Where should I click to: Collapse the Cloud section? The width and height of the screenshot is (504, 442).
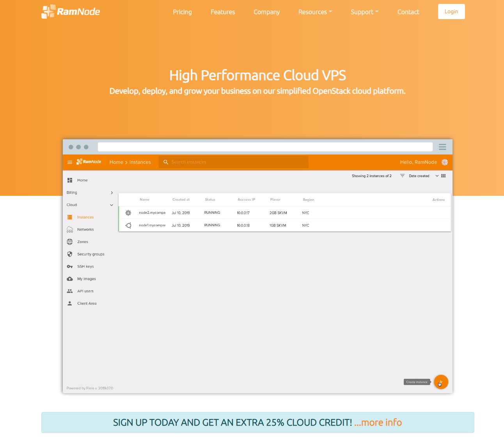point(90,205)
